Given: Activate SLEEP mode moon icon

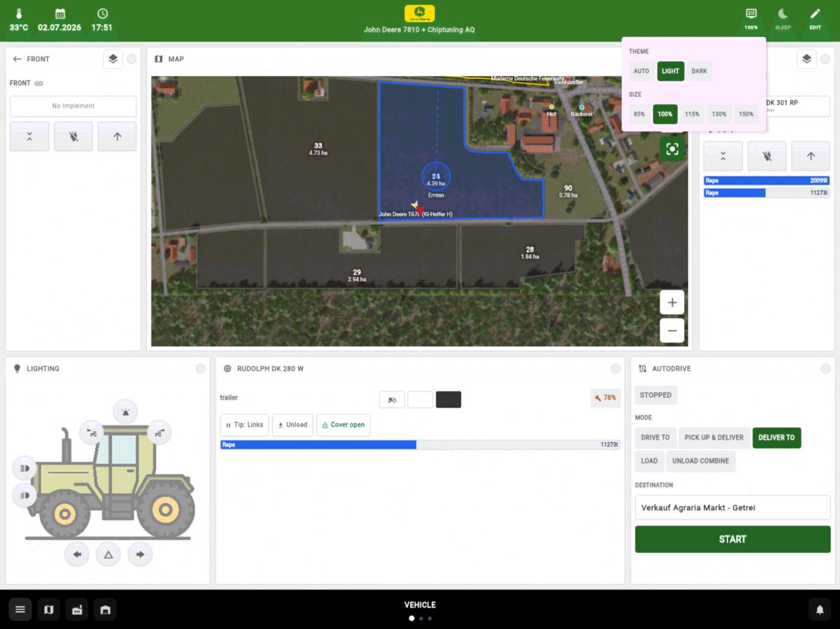Looking at the screenshot, I should [x=783, y=19].
